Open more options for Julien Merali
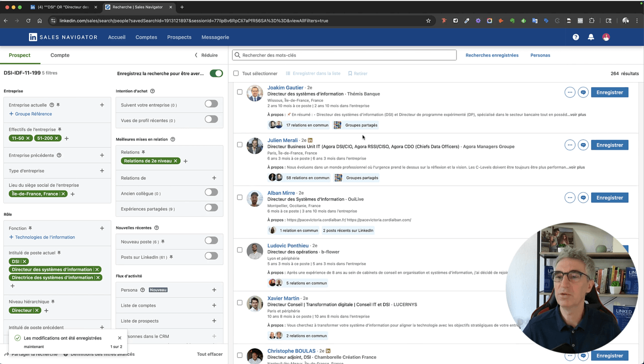 coord(570,145)
